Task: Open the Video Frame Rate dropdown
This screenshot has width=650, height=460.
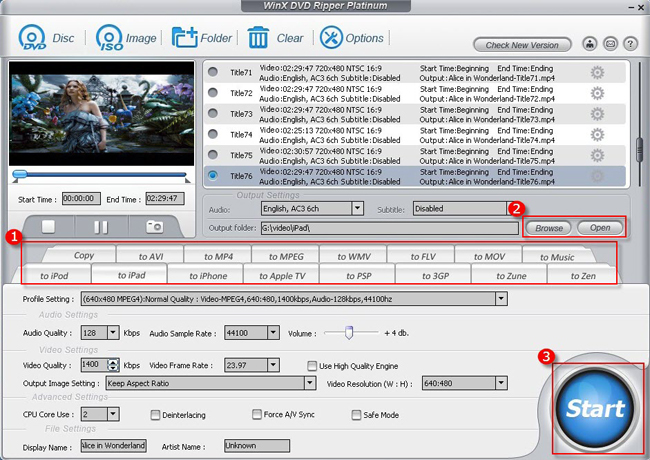Action: [x=273, y=365]
